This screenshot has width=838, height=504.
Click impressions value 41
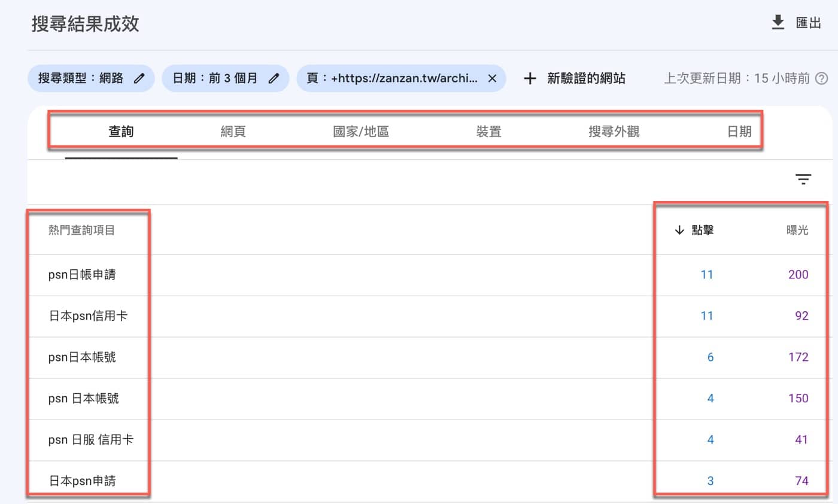[x=802, y=440]
